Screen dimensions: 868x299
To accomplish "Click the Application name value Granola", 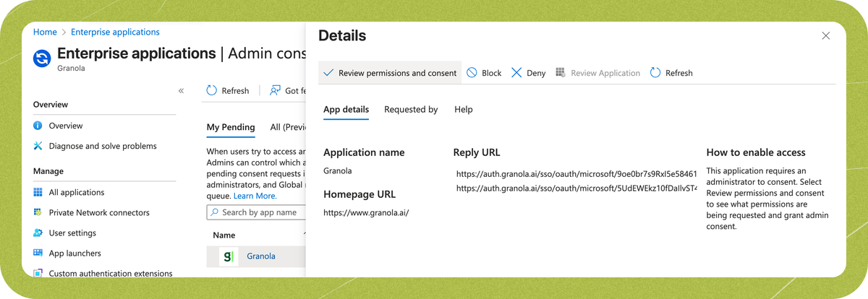I will pyautogui.click(x=338, y=171).
